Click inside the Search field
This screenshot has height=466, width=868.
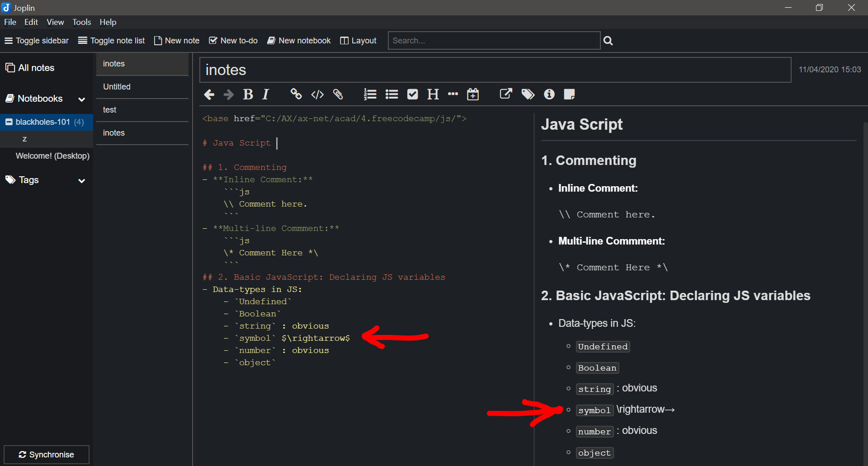494,40
